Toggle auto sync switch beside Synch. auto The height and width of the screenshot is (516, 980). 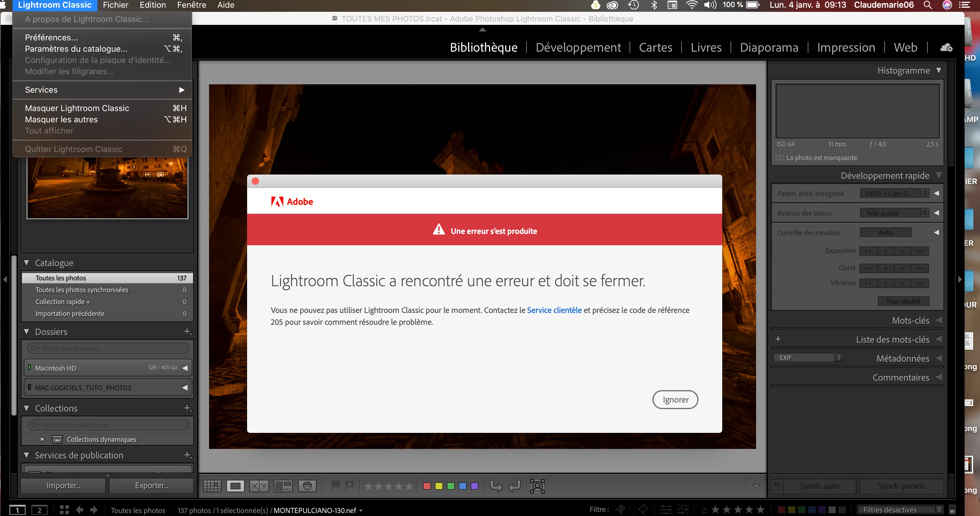[777, 486]
